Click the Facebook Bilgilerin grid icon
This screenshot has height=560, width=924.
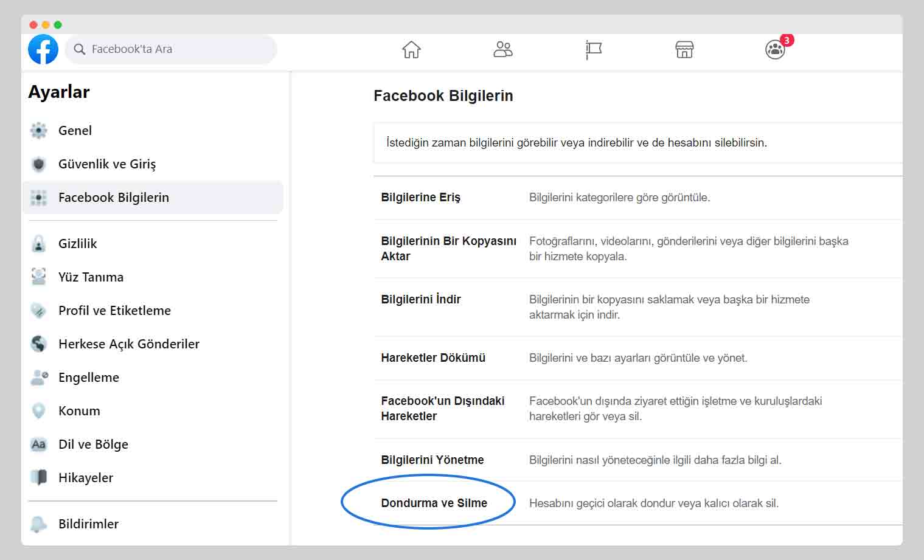38,198
